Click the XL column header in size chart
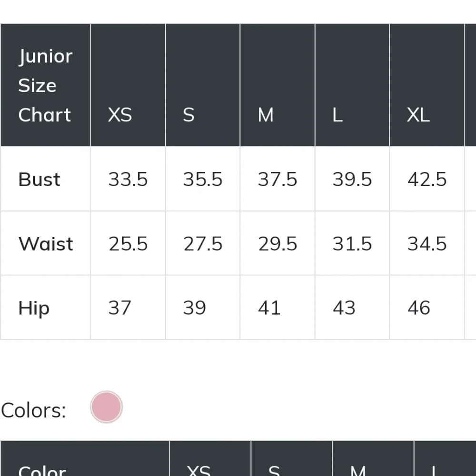This screenshot has width=476, height=476. (x=427, y=85)
